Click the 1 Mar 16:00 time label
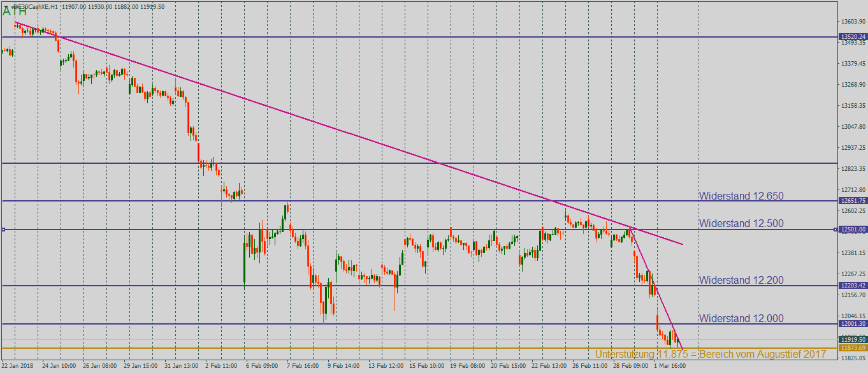 pyautogui.click(x=670, y=367)
